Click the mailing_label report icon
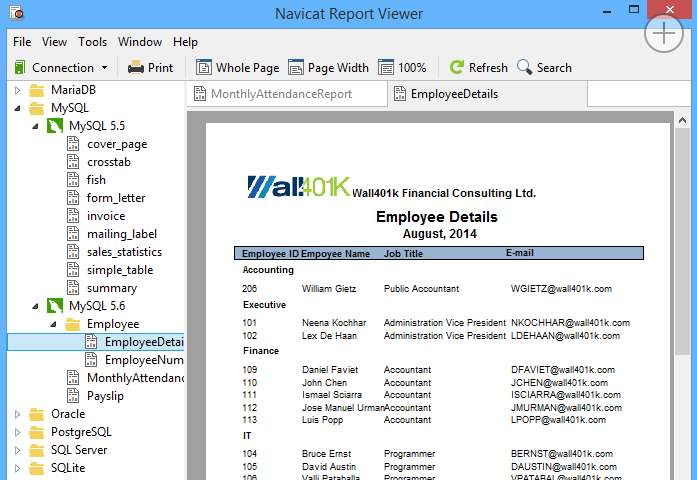697x480 pixels. point(73,234)
